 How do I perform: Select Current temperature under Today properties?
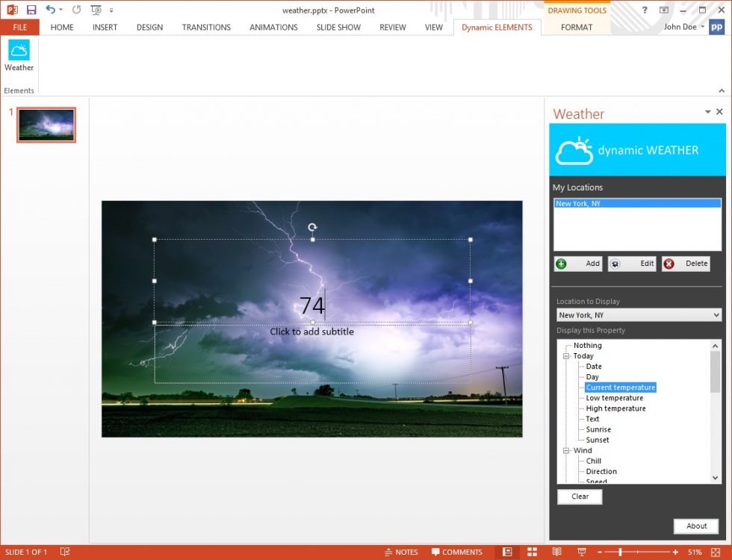pyautogui.click(x=620, y=387)
